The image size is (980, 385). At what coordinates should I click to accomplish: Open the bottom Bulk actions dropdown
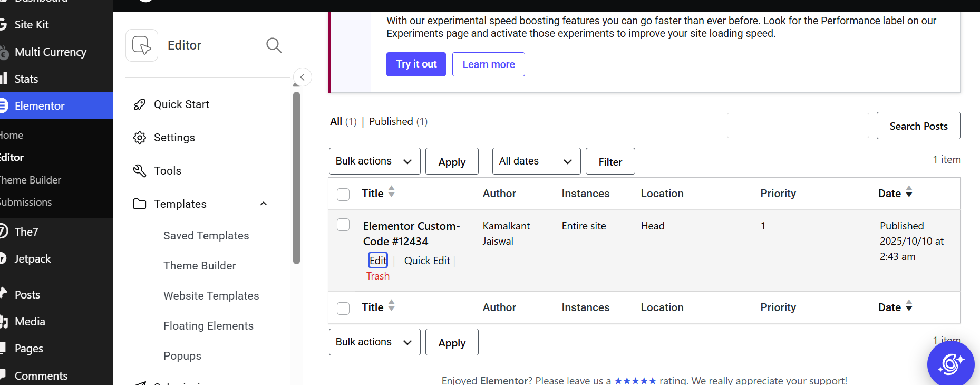coord(375,342)
